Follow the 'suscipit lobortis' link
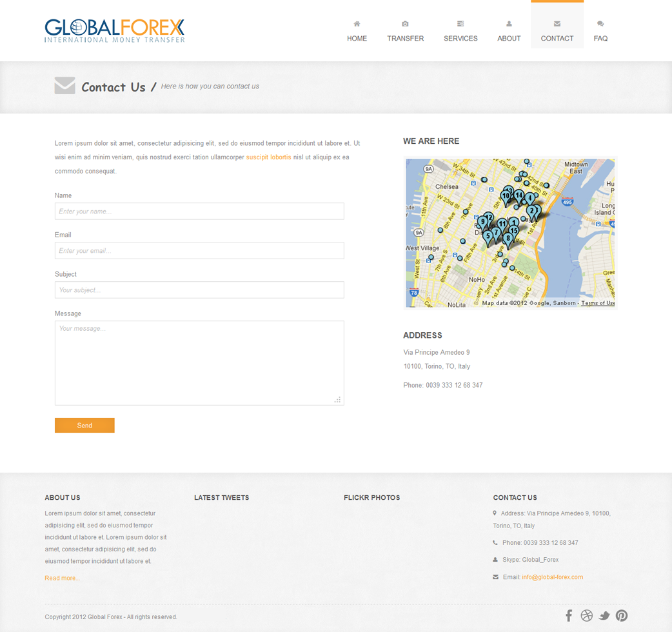The width and height of the screenshot is (672, 632). pyautogui.click(x=268, y=157)
